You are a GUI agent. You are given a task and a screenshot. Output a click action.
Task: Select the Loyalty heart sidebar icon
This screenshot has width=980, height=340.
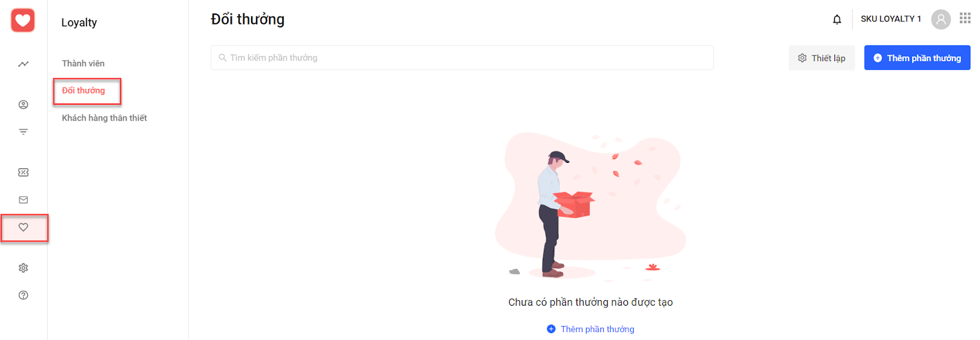click(x=23, y=227)
